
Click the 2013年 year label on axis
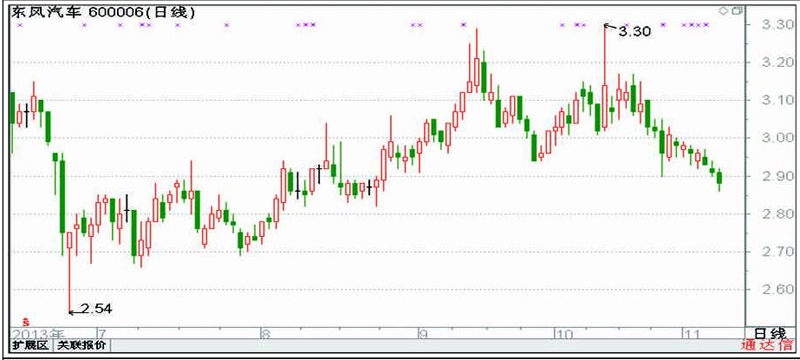tap(39, 334)
